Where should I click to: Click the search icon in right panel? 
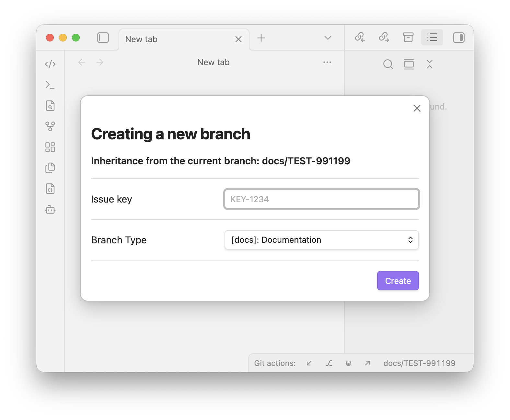point(388,64)
